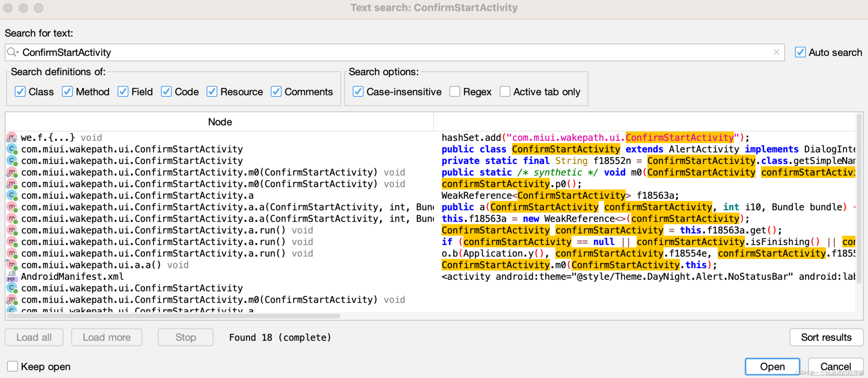Click the Node column header

(220, 122)
